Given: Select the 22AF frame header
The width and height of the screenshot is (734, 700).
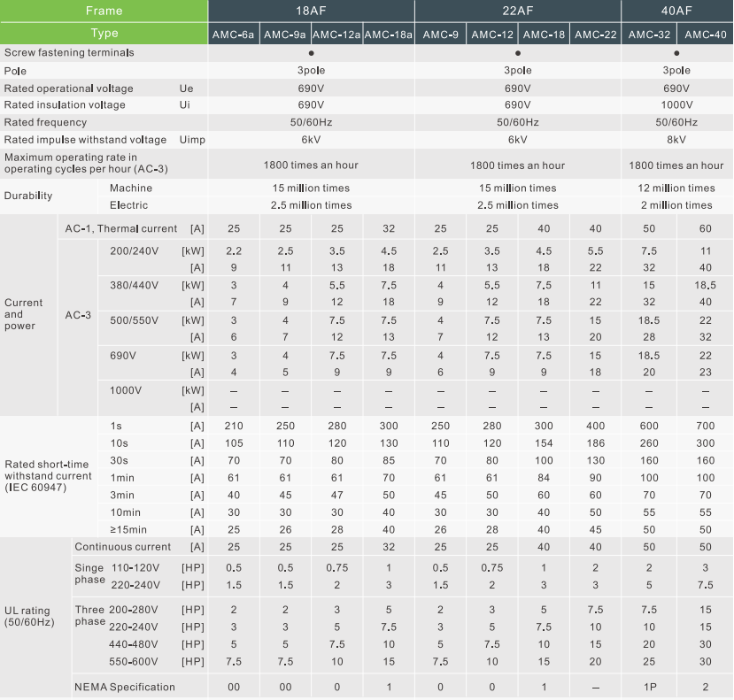Looking at the screenshot, I should tap(518, 11).
